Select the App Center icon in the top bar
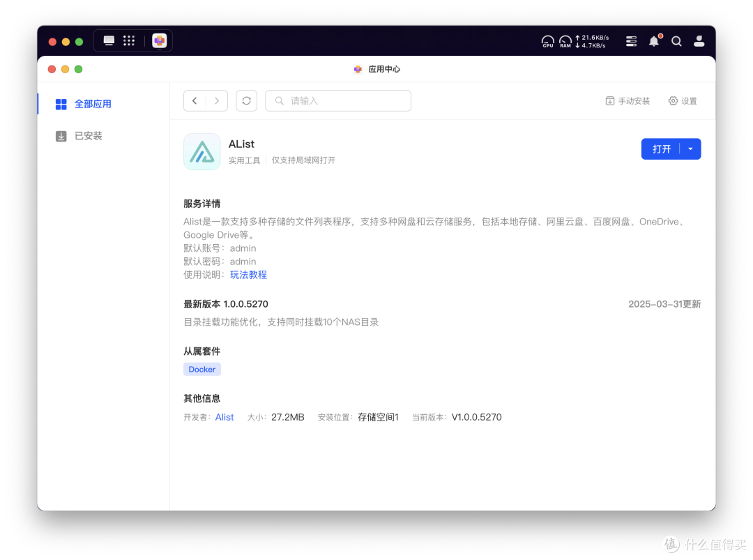This screenshot has width=753, height=560. 160,41
